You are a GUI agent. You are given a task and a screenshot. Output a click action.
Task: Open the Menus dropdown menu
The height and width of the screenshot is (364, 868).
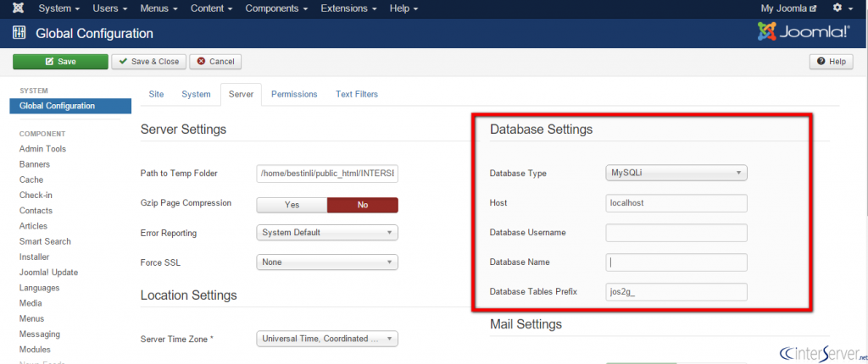click(x=159, y=8)
